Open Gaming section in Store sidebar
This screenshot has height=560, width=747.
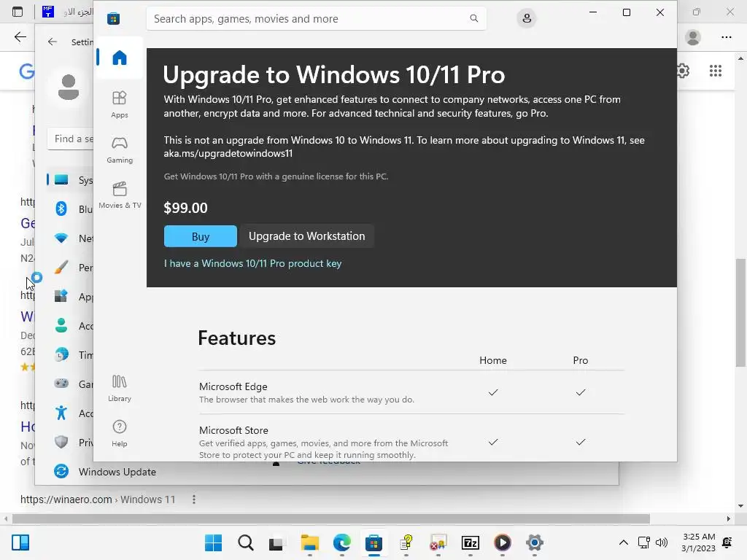pyautogui.click(x=120, y=149)
